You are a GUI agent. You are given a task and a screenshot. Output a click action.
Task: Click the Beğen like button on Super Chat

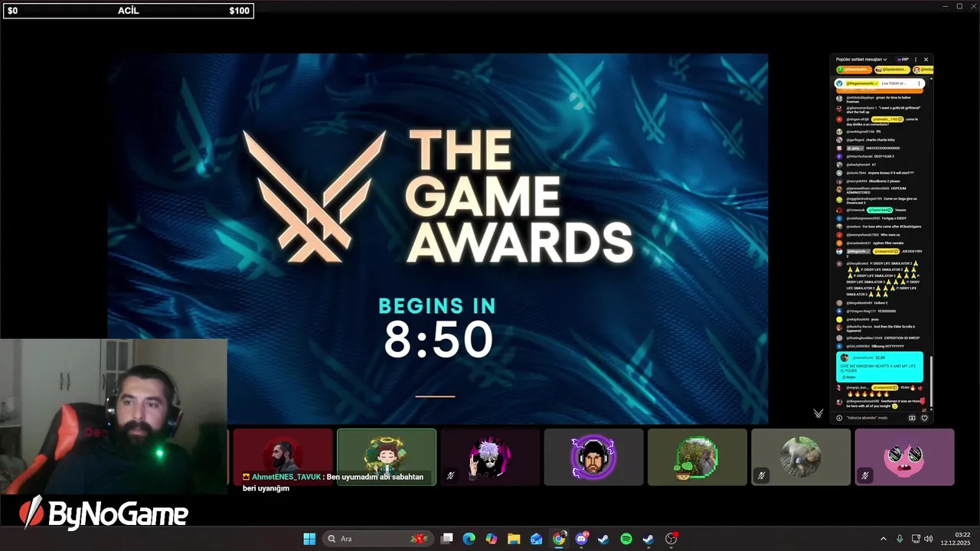coord(848,377)
